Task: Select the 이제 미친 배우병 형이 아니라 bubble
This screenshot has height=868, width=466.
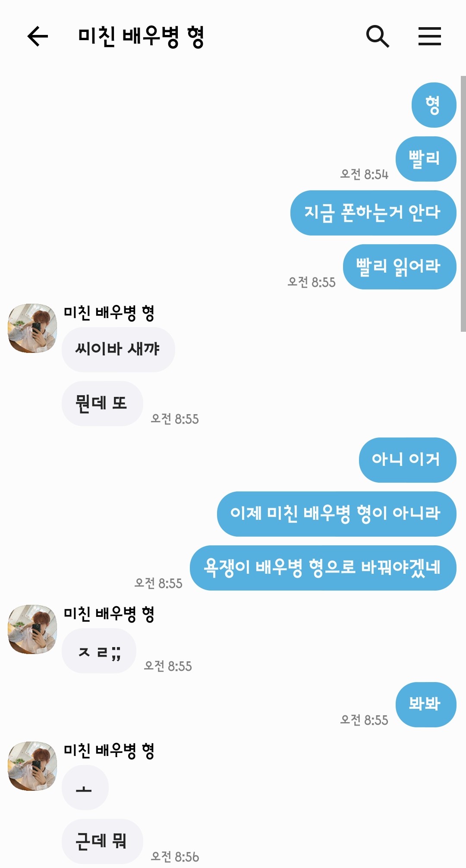Action: coord(337,514)
